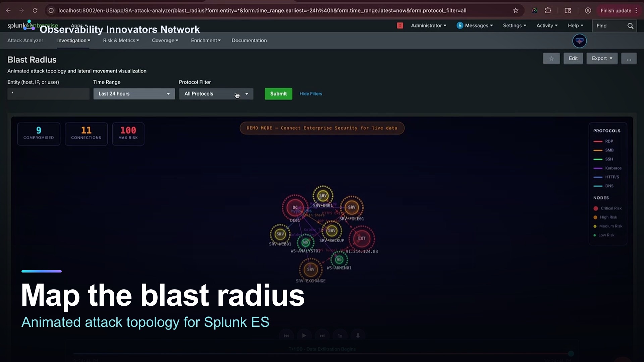Select the SRV-BACKUP node
The height and width of the screenshot is (362, 644).
pos(332,230)
